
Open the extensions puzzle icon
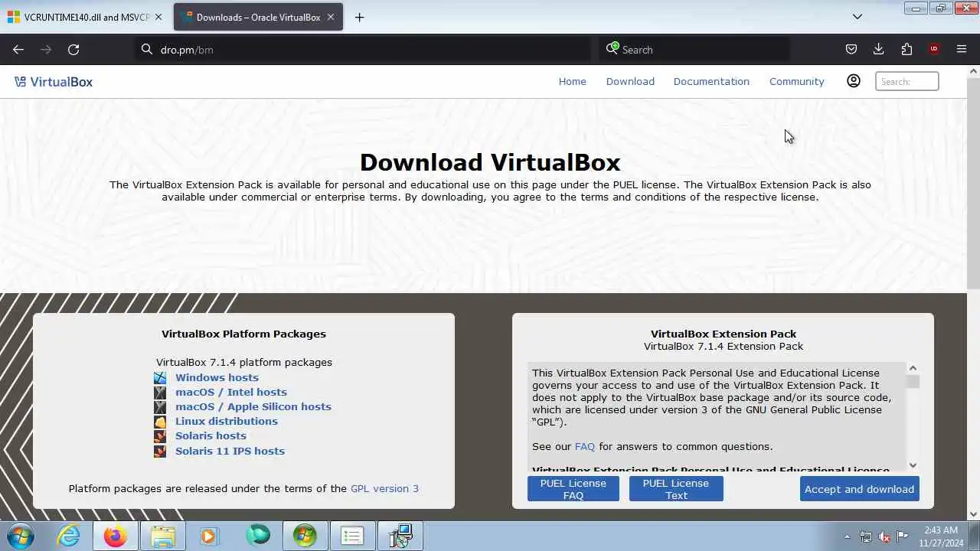(906, 49)
